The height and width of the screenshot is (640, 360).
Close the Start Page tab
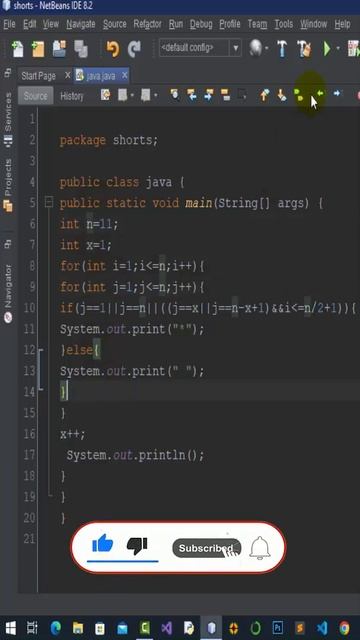click(x=67, y=75)
